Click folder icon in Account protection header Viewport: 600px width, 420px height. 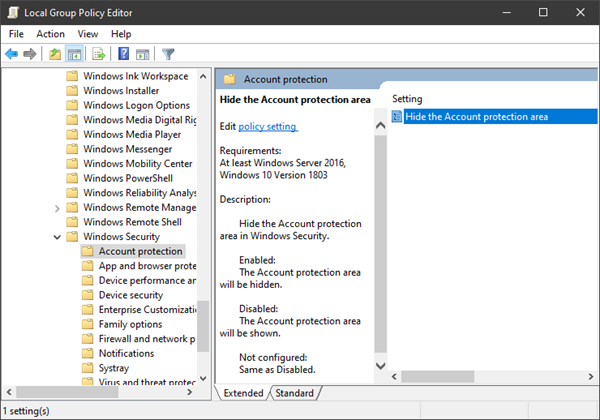[229, 79]
